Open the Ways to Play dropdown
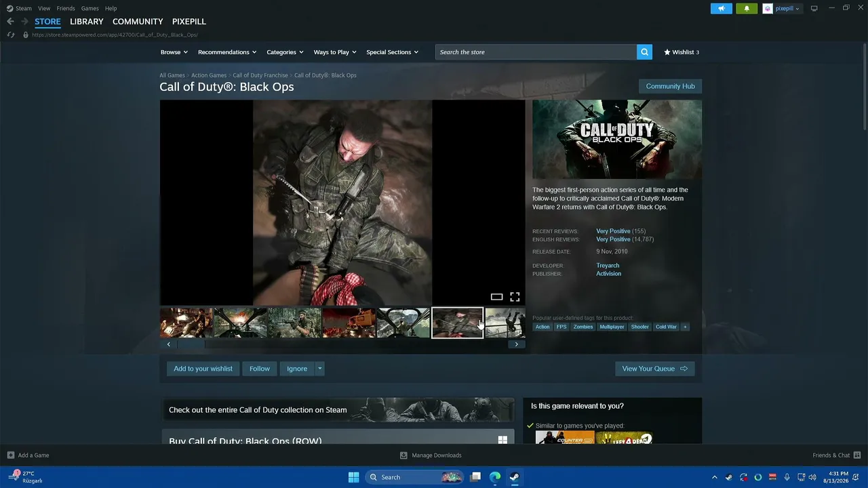 pos(335,52)
